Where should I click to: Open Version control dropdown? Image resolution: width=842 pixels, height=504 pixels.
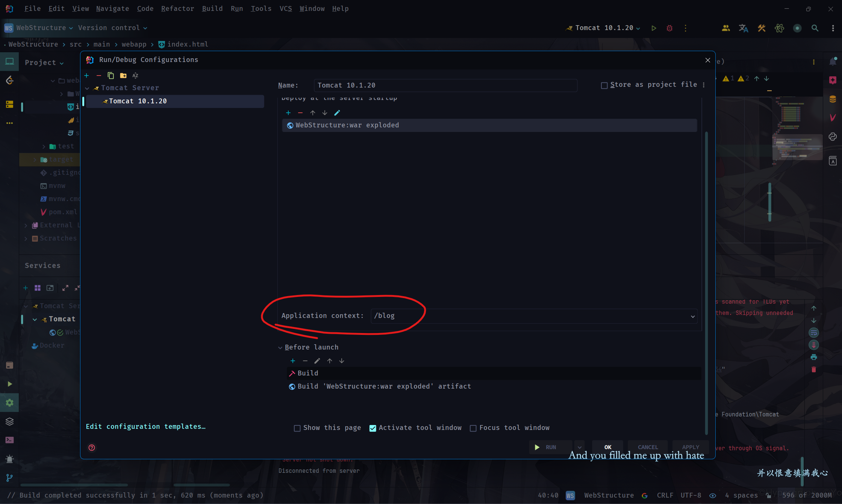click(x=112, y=28)
